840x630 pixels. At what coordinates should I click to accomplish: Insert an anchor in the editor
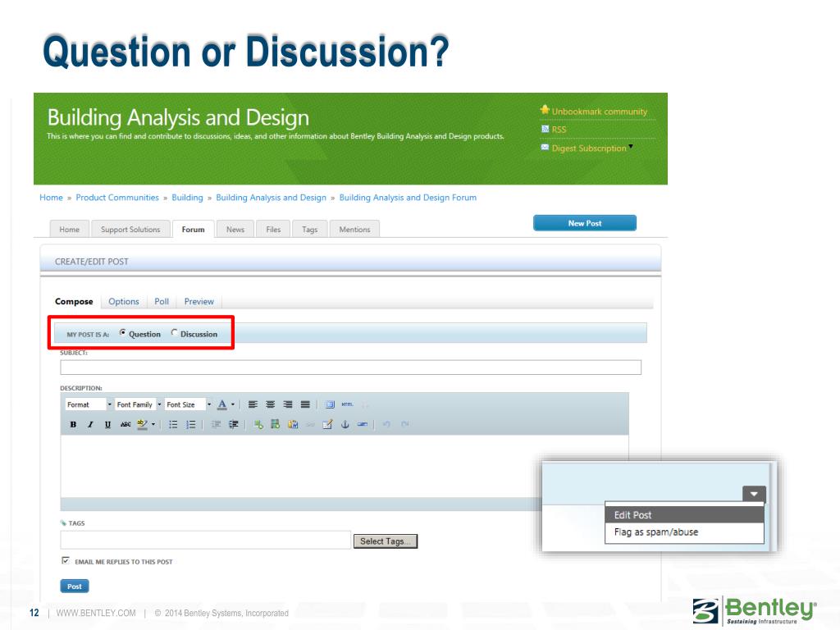[x=345, y=424]
